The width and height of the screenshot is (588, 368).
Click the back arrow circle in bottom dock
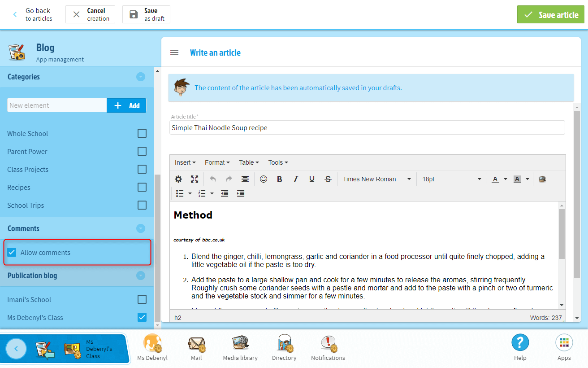pyautogui.click(x=16, y=349)
